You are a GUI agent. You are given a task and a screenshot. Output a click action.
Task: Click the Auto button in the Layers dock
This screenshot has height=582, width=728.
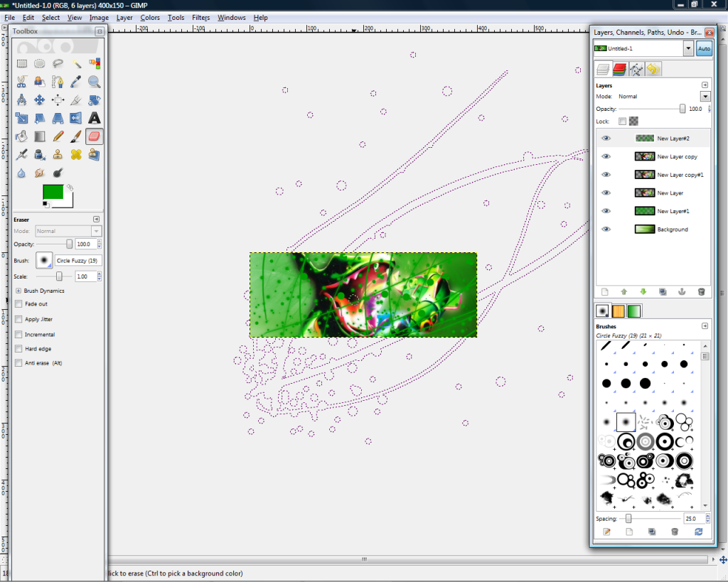pyautogui.click(x=704, y=48)
